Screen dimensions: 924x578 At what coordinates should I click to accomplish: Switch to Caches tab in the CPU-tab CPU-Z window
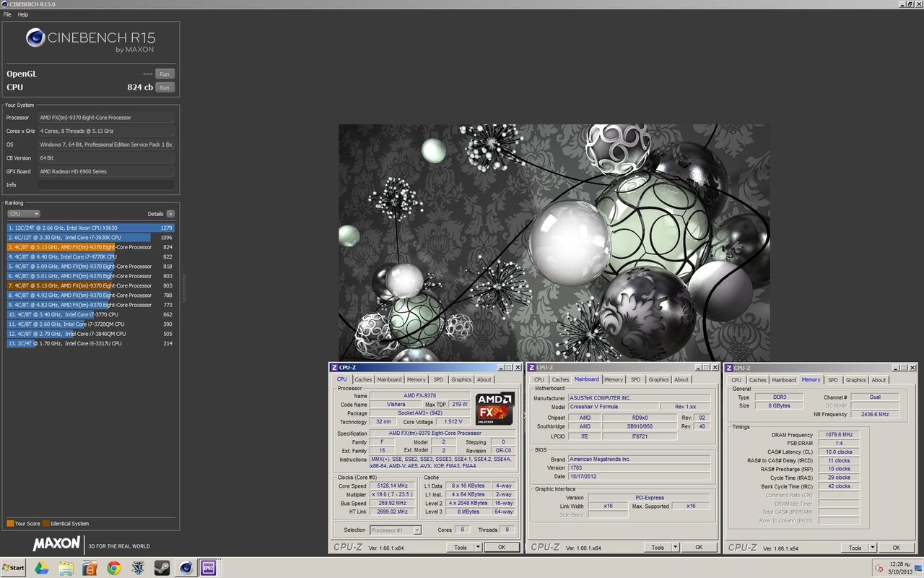(363, 379)
